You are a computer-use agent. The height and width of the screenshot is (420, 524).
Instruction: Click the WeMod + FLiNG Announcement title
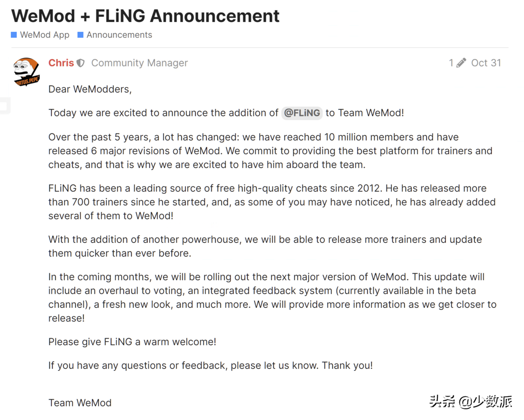point(146,16)
